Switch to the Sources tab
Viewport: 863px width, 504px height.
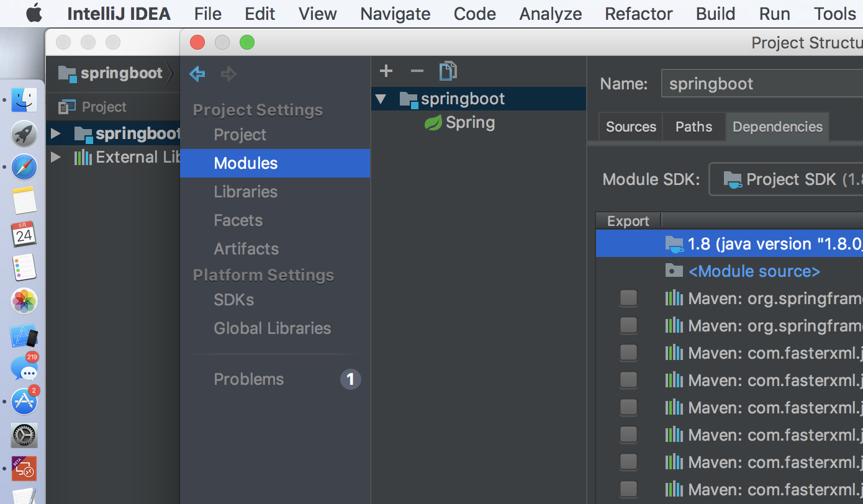tap(631, 127)
